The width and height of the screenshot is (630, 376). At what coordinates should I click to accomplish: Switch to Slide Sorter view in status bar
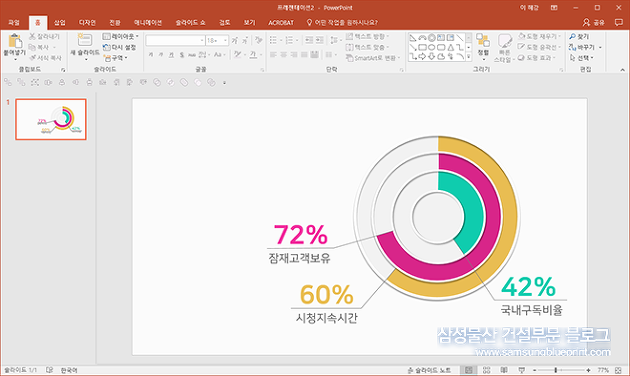tap(487, 370)
